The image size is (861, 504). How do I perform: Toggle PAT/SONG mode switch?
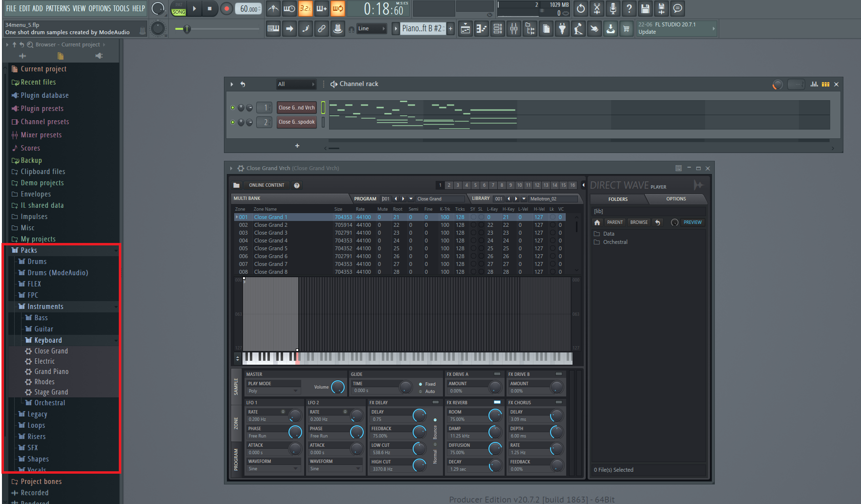coord(178,9)
